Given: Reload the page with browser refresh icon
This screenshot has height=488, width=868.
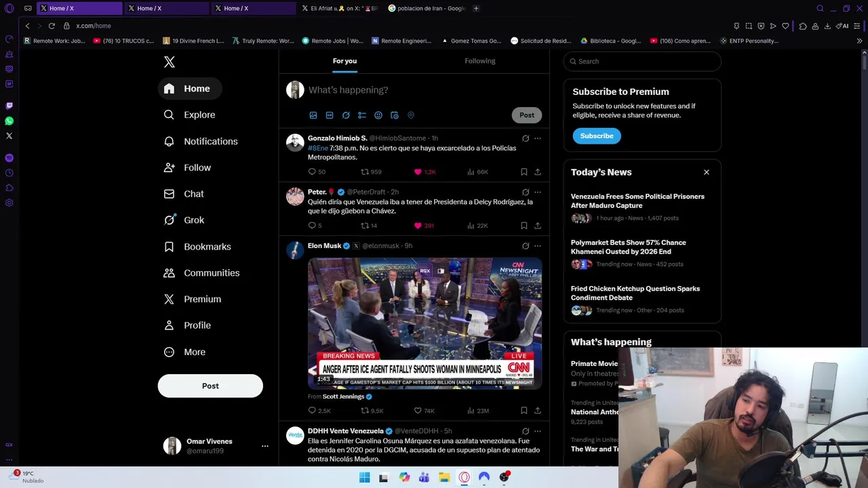Looking at the screenshot, I should click(52, 26).
